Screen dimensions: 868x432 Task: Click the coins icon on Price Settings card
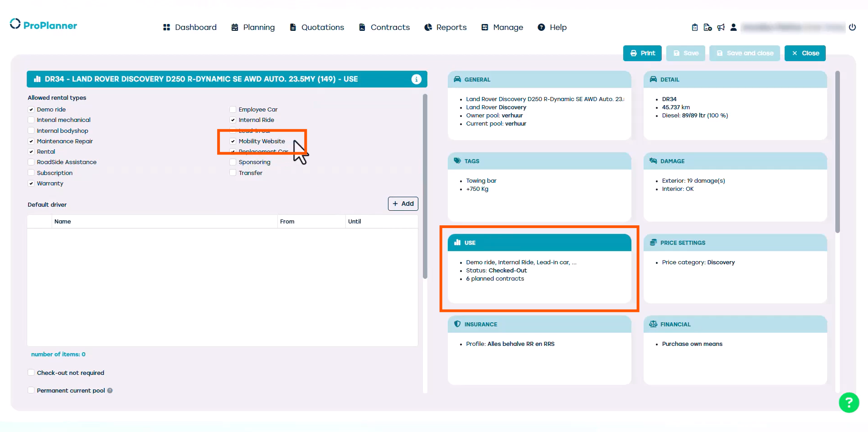click(x=653, y=243)
